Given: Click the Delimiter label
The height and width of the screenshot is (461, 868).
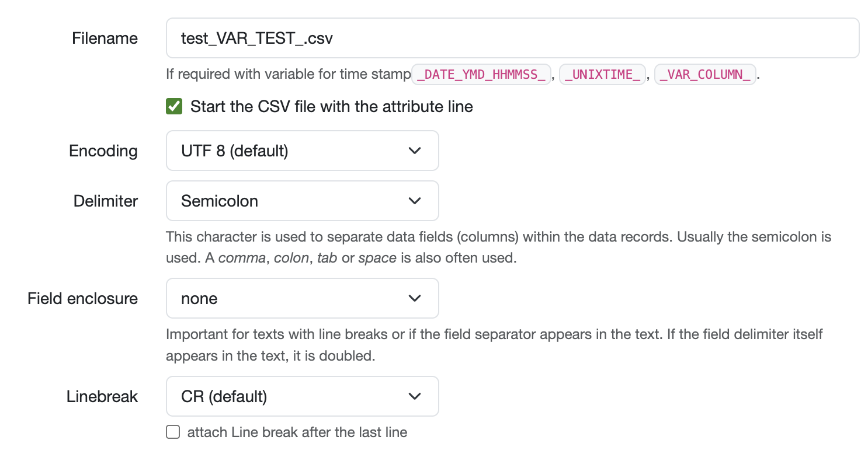Looking at the screenshot, I should click(106, 201).
